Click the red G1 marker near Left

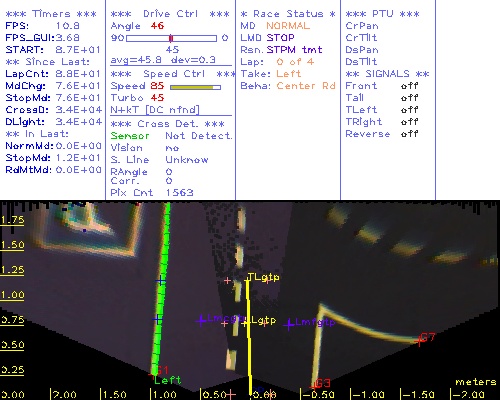pyautogui.click(x=152, y=376)
